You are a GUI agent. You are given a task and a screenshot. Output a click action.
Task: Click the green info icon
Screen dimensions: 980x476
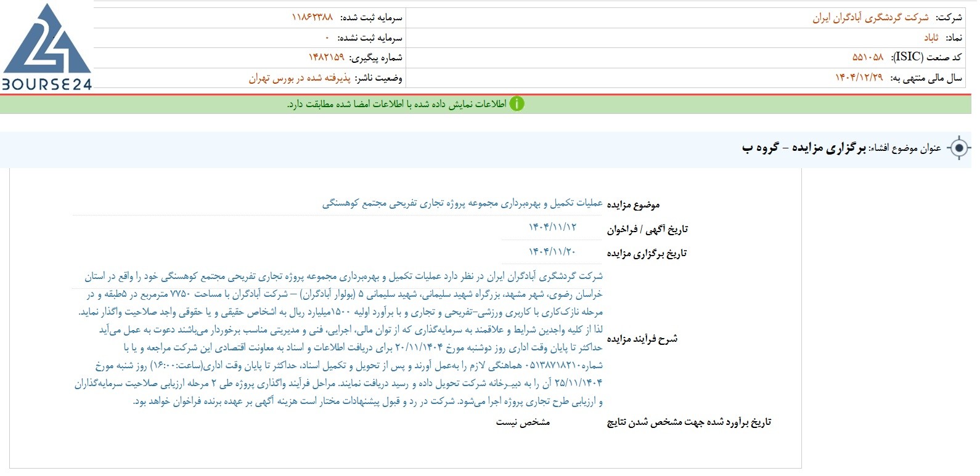pyautogui.click(x=517, y=103)
